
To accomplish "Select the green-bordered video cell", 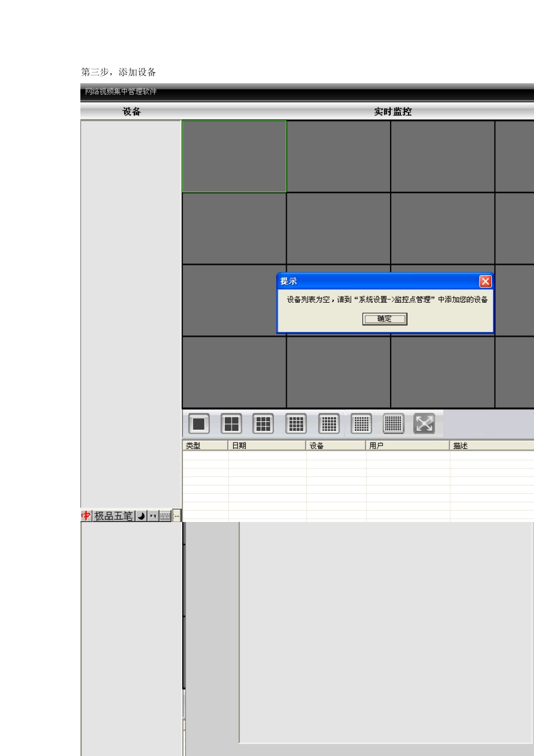I will pos(234,156).
